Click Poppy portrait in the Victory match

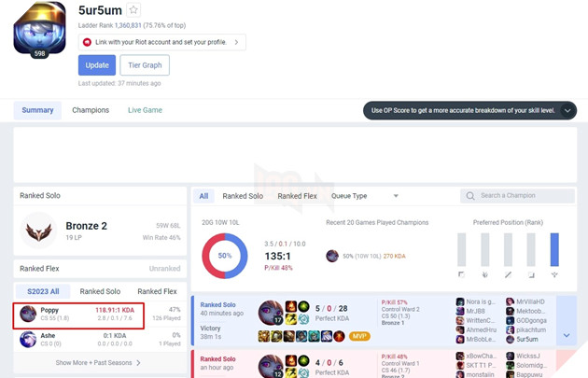coord(271,313)
